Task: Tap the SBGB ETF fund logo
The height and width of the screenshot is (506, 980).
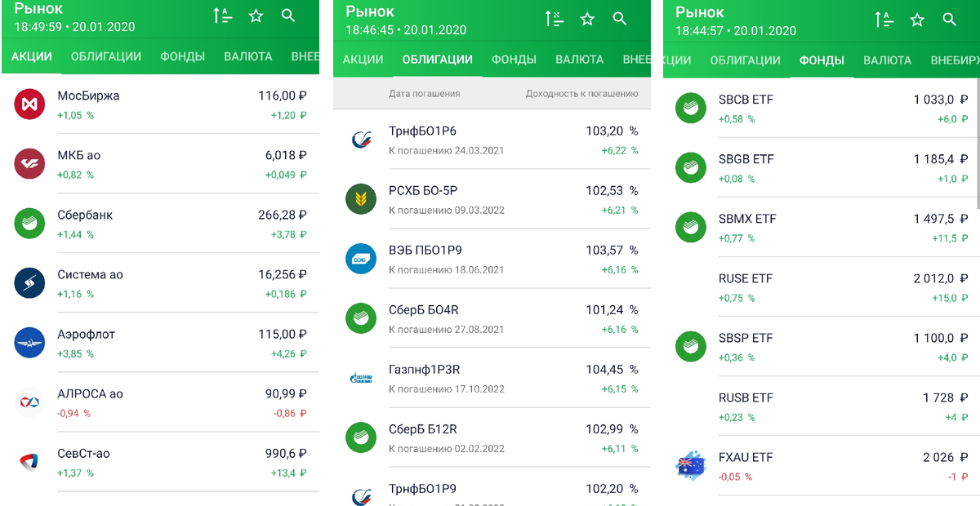Action: pos(691,167)
